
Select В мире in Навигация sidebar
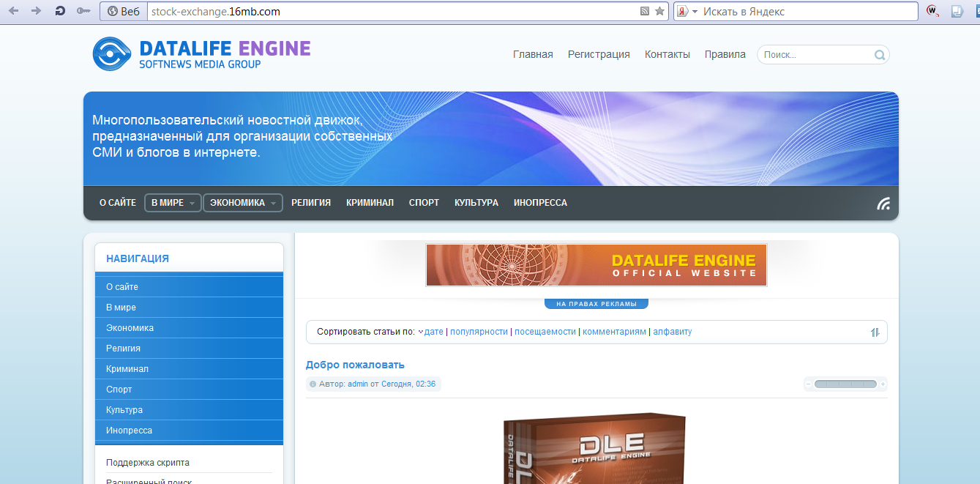(x=189, y=308)
